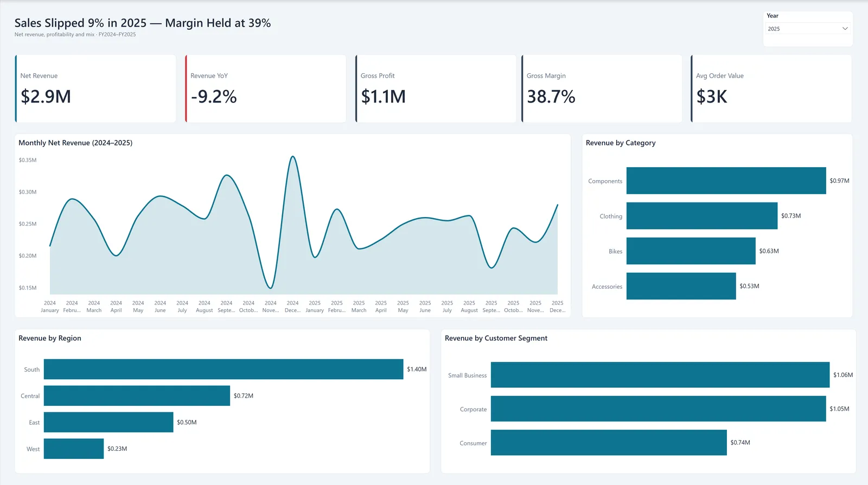Click the $0.97M Components data label
Viewport: 868px width, 485px height.
click(839, 181)
